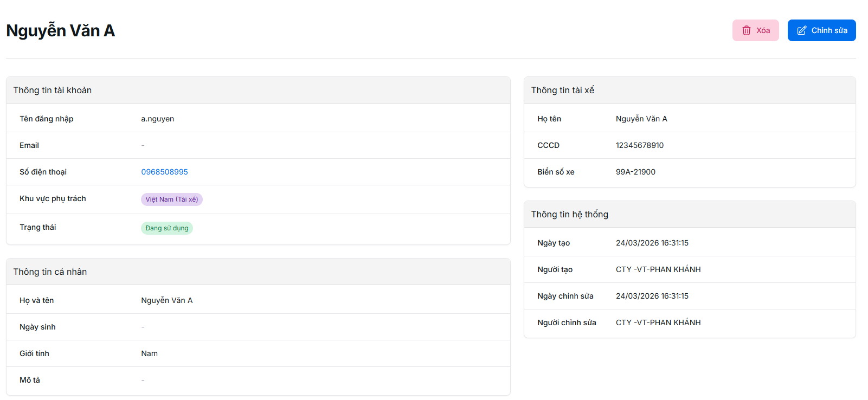Click the Giới tính value Nam
The width and height of the screenshot is (868, 400).
[149, 353]
